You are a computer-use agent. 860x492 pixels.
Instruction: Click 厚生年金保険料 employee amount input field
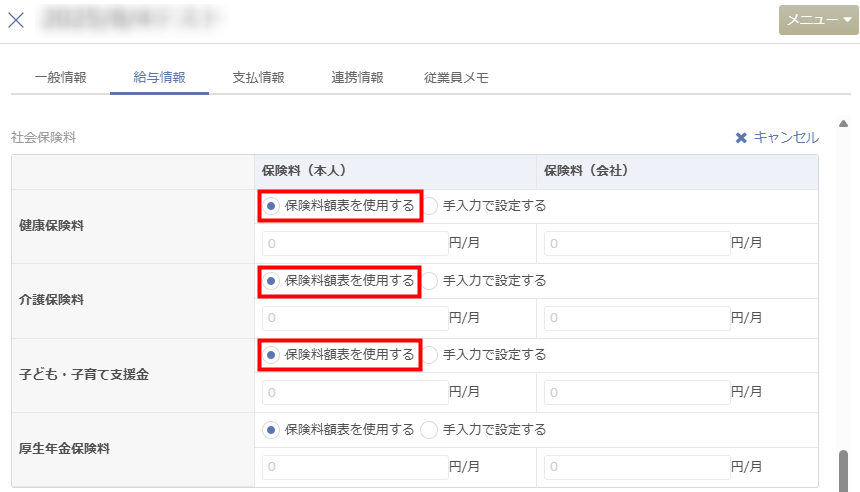click(x=355, y=467)
